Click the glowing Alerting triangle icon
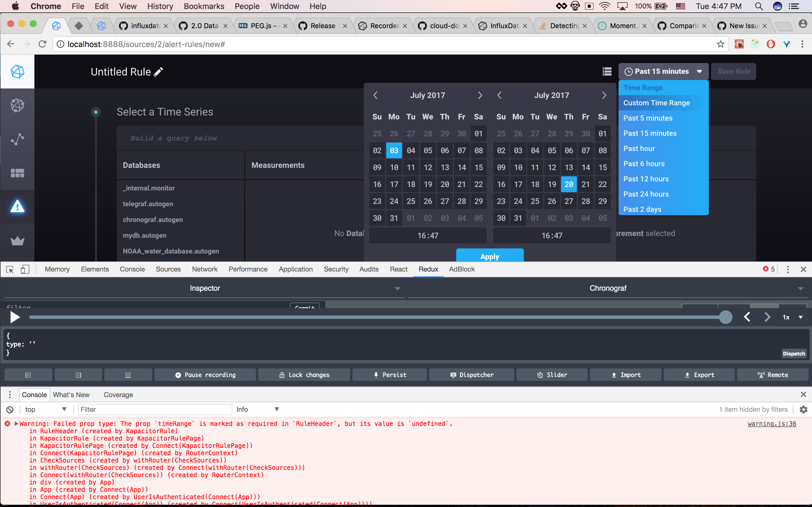Image resolution: width=812 pixels, height=507 pixels. pyautogui.click(x=17, y=206)
